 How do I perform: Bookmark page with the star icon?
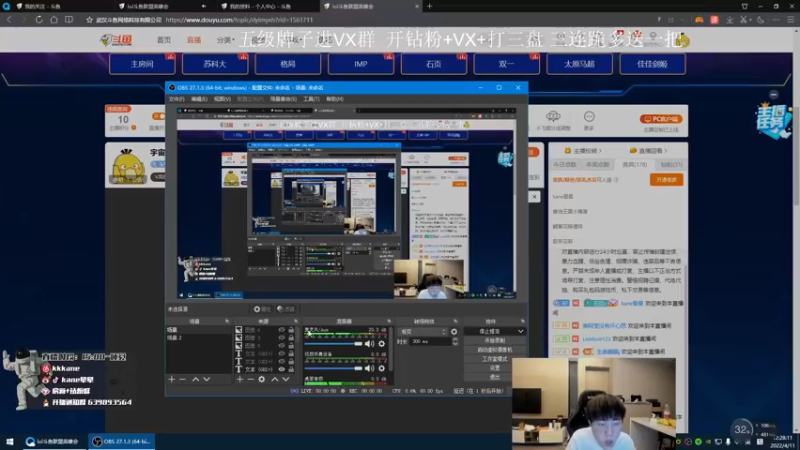(89, 20)
